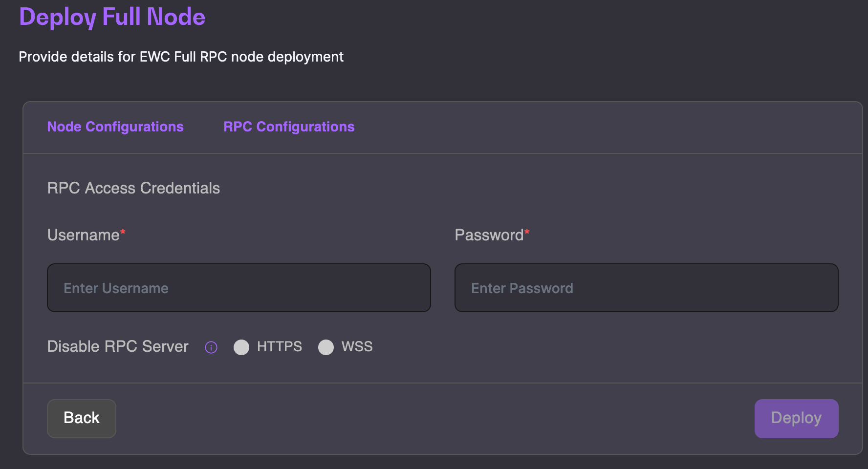This screenshot has height=469, width=868.
Task: Focus the Enter Username input field
Action: tap(239, 288)
